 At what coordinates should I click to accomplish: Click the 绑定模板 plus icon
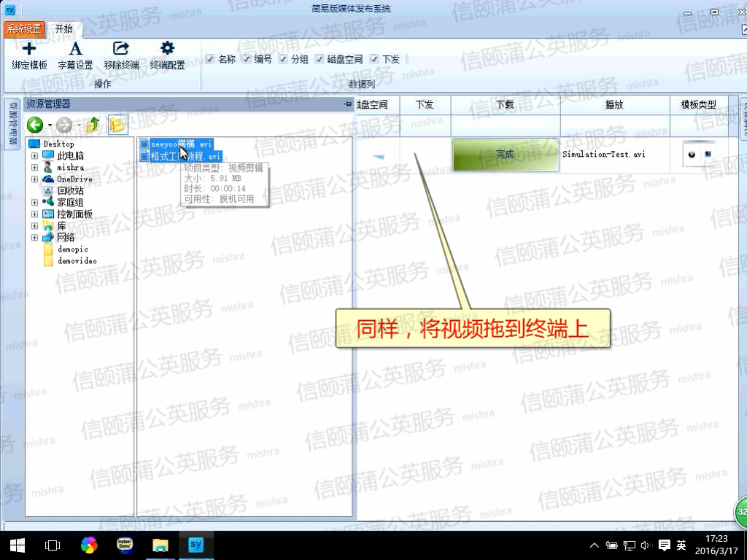(29, 50)
